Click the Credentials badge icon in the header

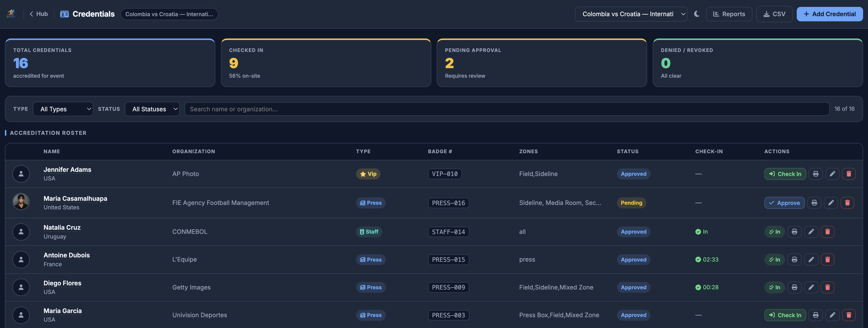pyautogui.click(x=64, y=14)
